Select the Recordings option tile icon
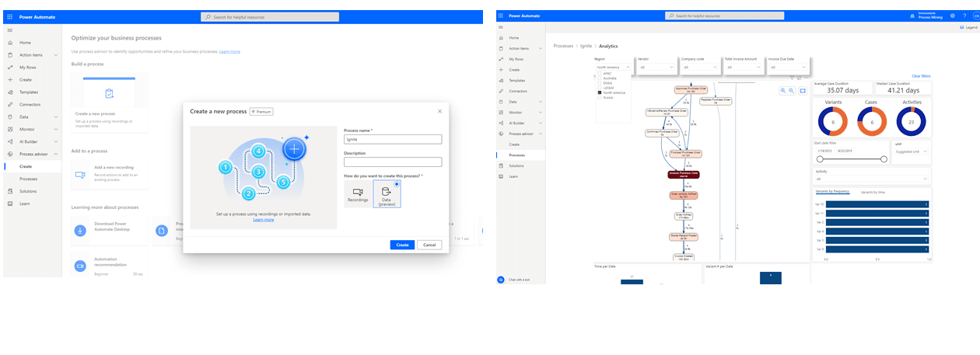The height and width of the screenshot is (355, 980). (358, 191)
